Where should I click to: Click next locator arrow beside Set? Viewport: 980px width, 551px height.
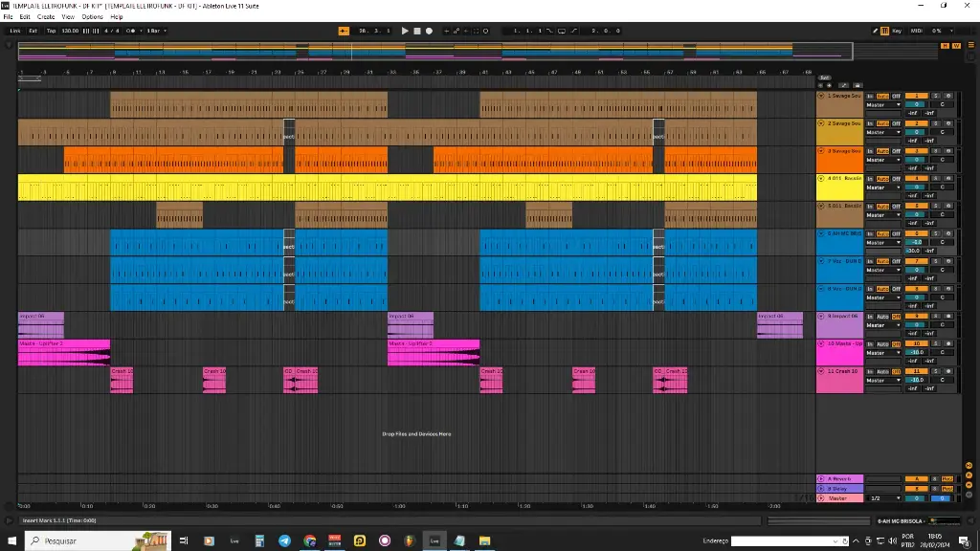830,85
